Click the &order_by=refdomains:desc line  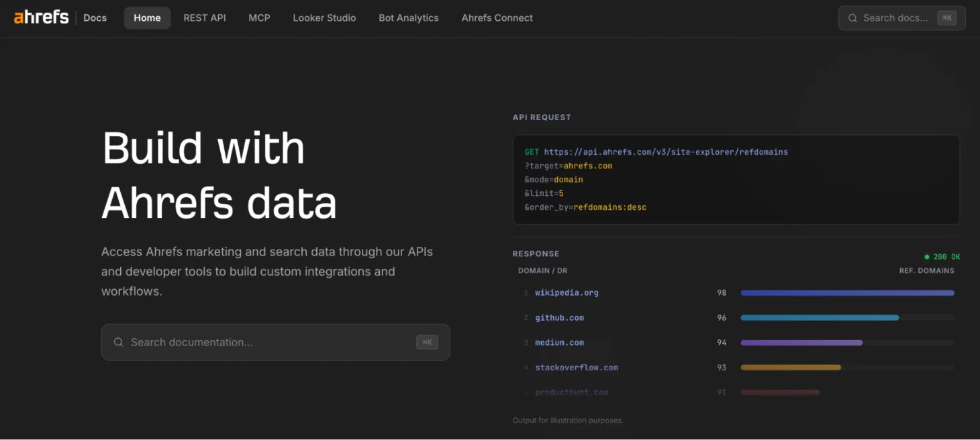(585, 207)
